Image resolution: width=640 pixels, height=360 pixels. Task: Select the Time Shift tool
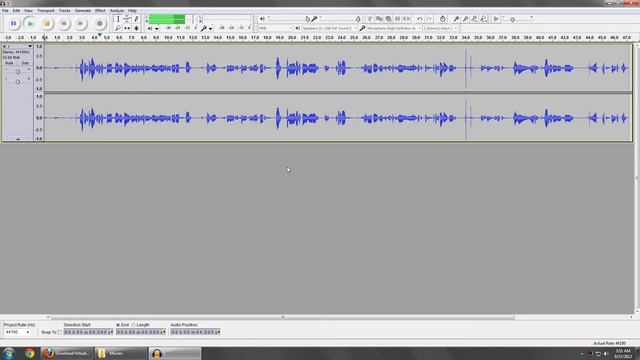pos(127,28)
